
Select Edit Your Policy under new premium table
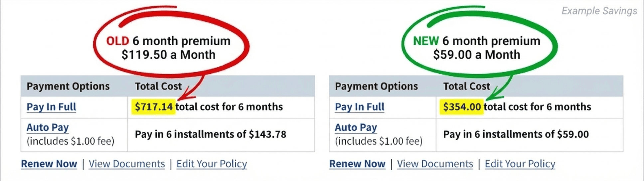[x=520, y=164]
